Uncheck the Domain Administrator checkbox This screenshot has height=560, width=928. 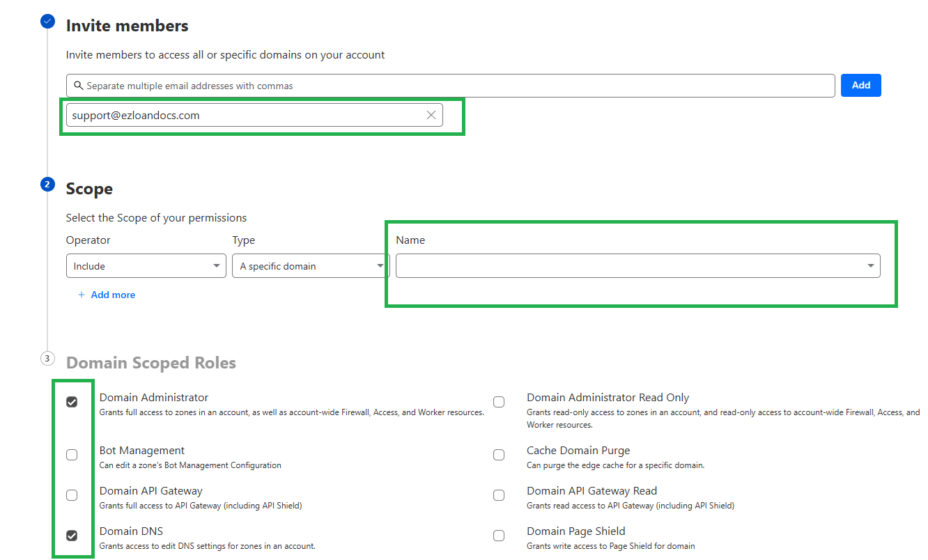click(72, 402)
